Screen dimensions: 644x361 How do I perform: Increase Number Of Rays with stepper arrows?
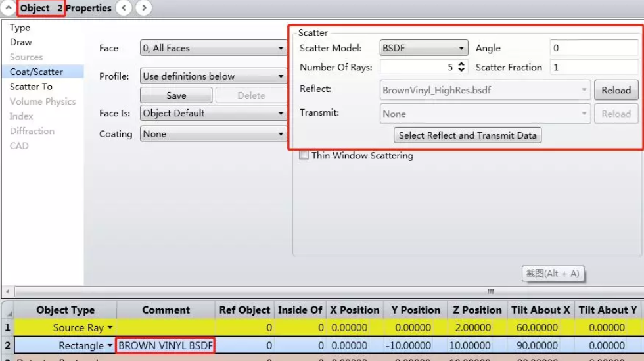pyautogui.click(x=461, y=64)
